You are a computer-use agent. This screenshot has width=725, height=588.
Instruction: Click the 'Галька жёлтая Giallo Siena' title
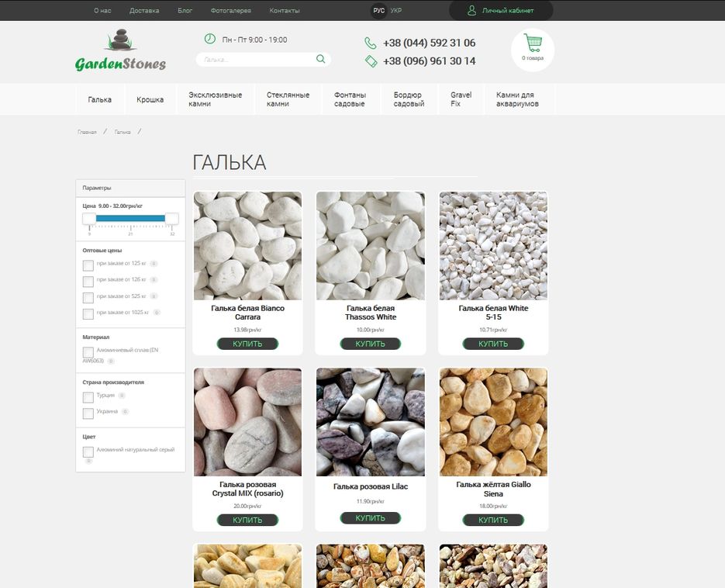[x=493, y=489]
